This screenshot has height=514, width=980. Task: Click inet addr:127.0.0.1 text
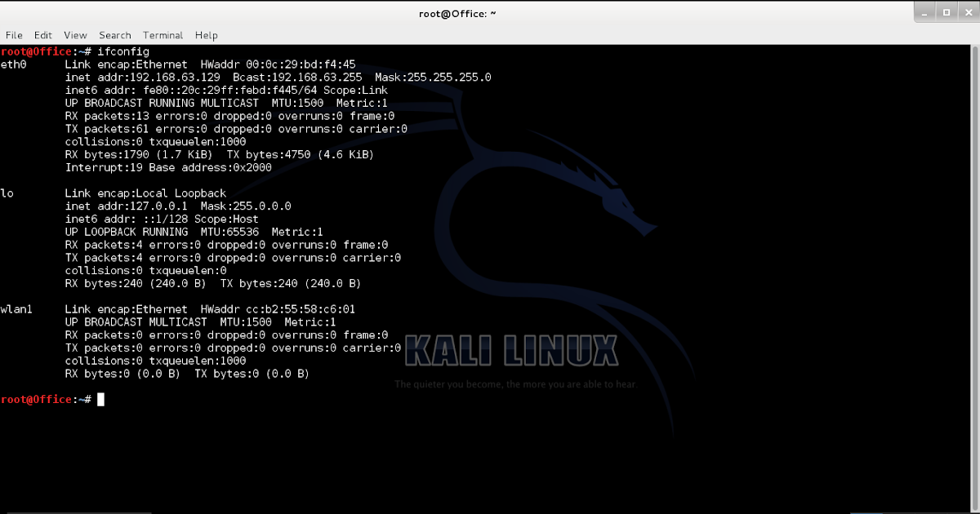(x=127, y=206)
